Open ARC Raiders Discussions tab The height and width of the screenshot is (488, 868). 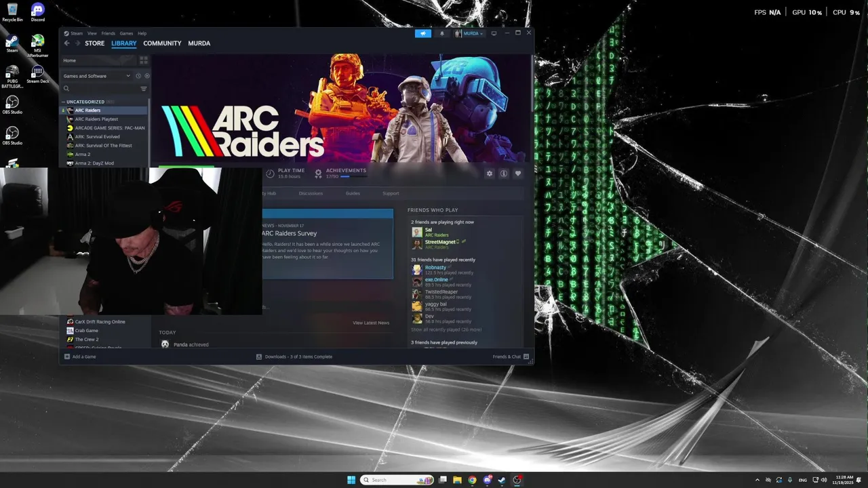coord(311,193)
